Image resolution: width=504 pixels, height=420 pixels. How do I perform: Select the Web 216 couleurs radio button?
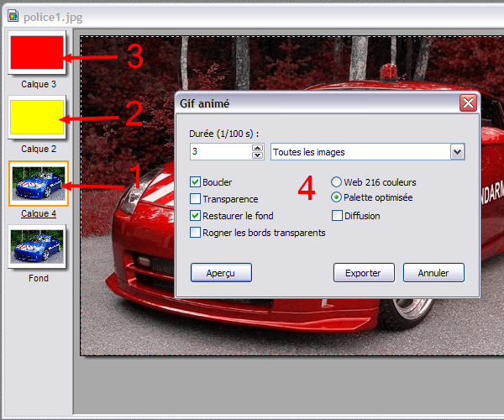(x=336, y=182)
